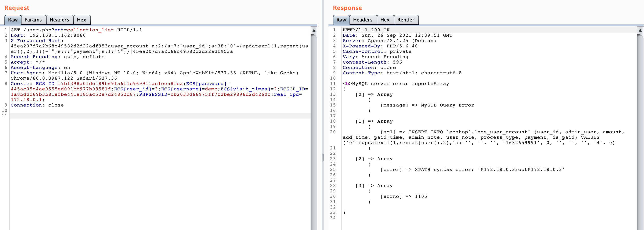Click the Host header line in request

click(x=48, y=35)
